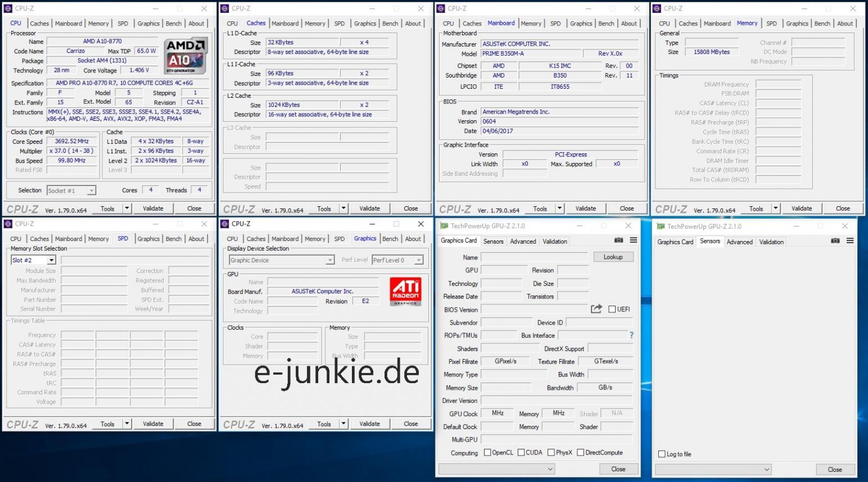The width and height of the screenshot is (868, 482).
Task: Tick the OpenCL computing checkbox
Action: click(x=487, y=452)
